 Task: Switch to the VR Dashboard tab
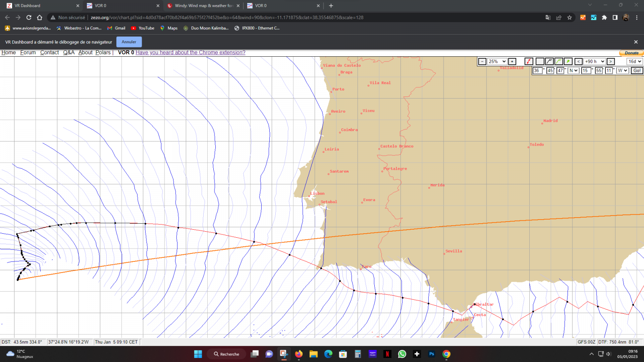click(42, 6)
